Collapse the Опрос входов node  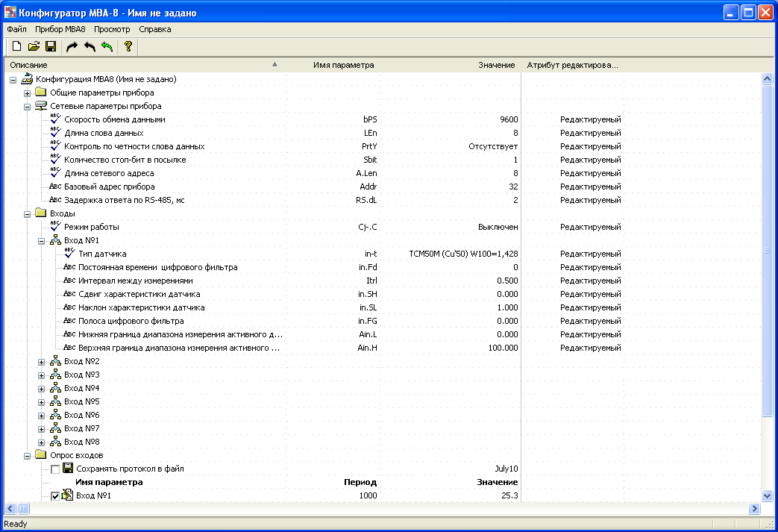(28, 456)
